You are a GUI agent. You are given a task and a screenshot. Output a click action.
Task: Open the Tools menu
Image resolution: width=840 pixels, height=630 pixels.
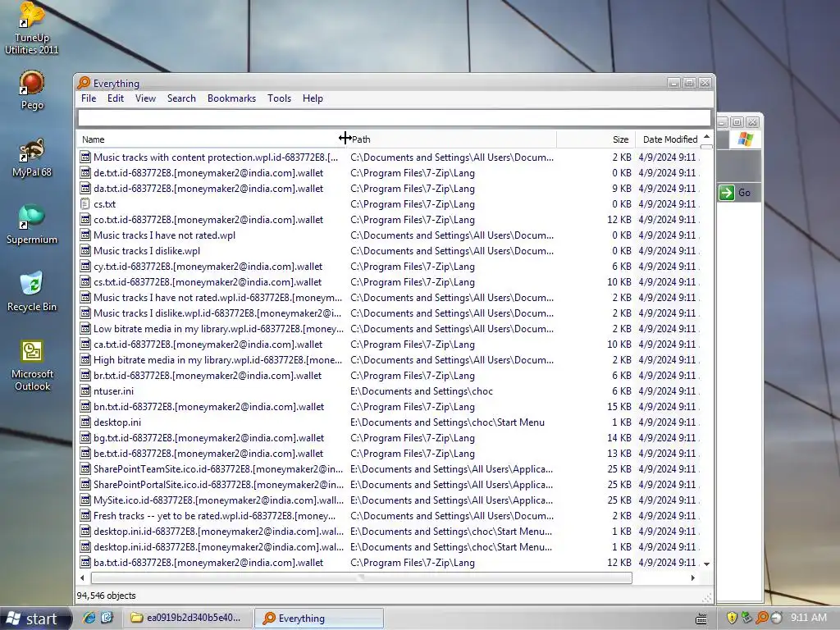tap(279, 98)
